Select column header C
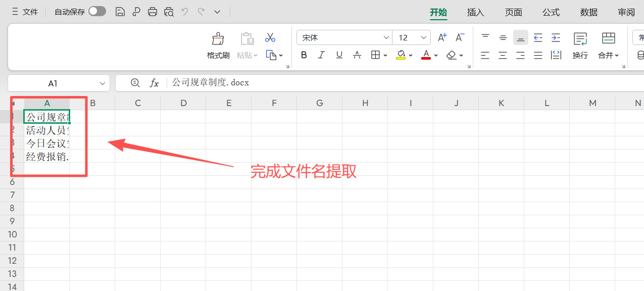Image resolution: width=644 pixels, height=291 pixels. coord(138,103)
